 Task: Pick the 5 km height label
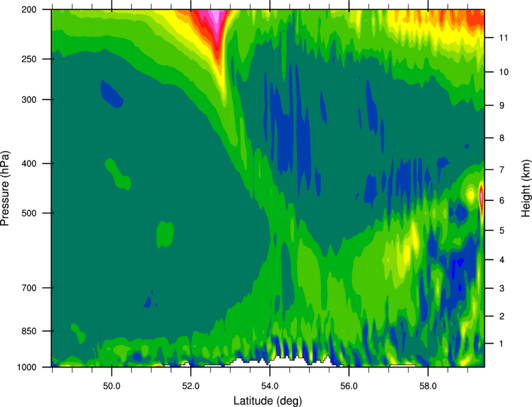(502, 231)
